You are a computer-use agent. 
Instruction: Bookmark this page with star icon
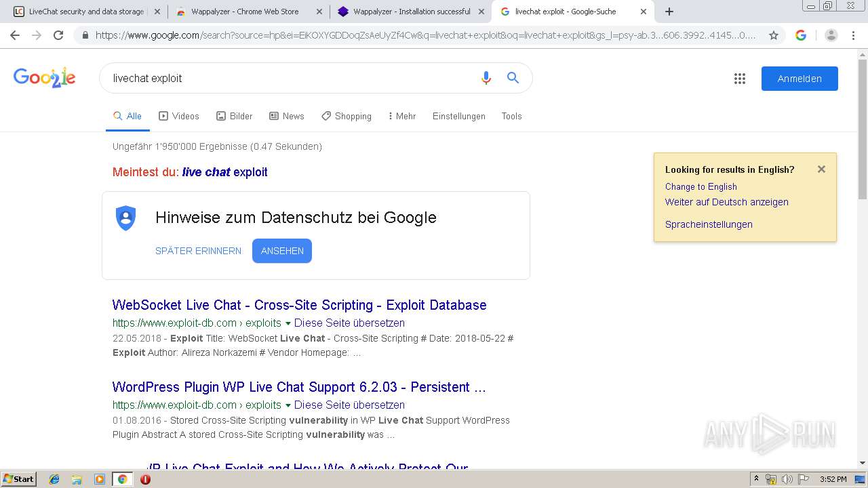click(773, 35)
